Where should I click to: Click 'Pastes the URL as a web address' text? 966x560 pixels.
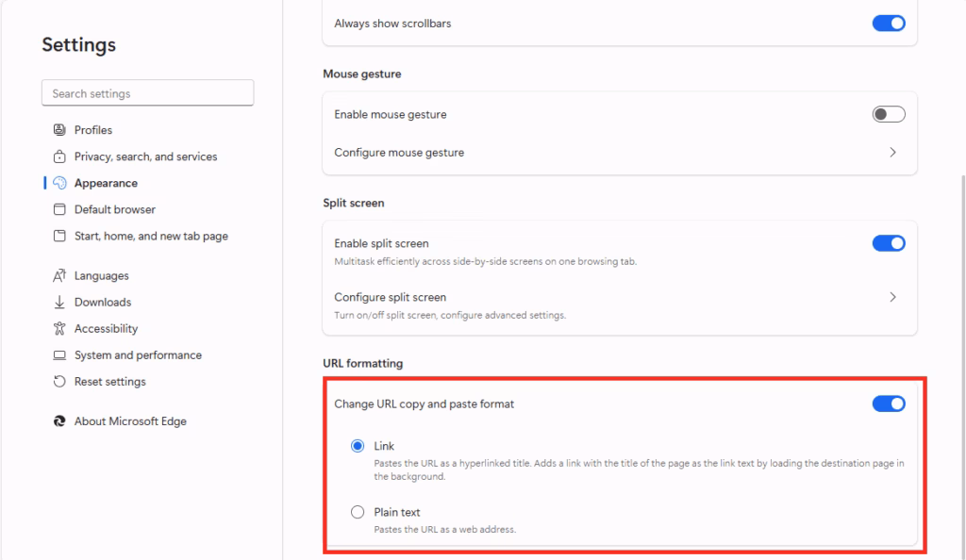[x=445, y=529]
